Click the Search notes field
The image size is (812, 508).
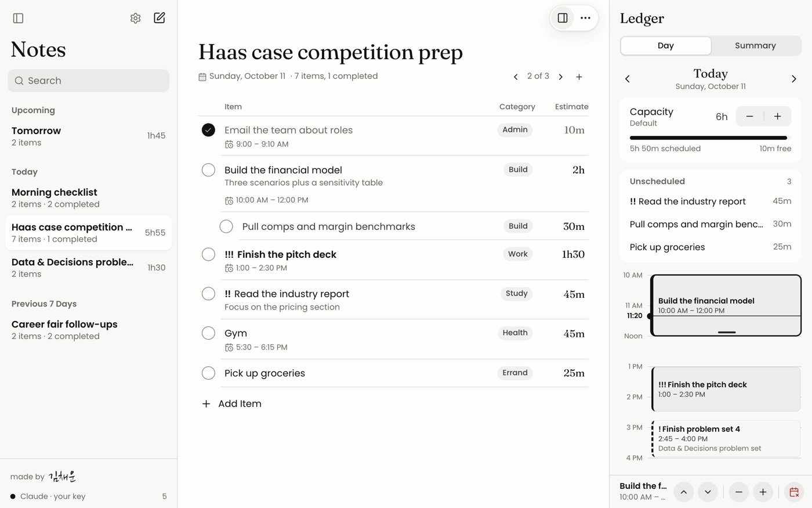click(x=88, y=81)
